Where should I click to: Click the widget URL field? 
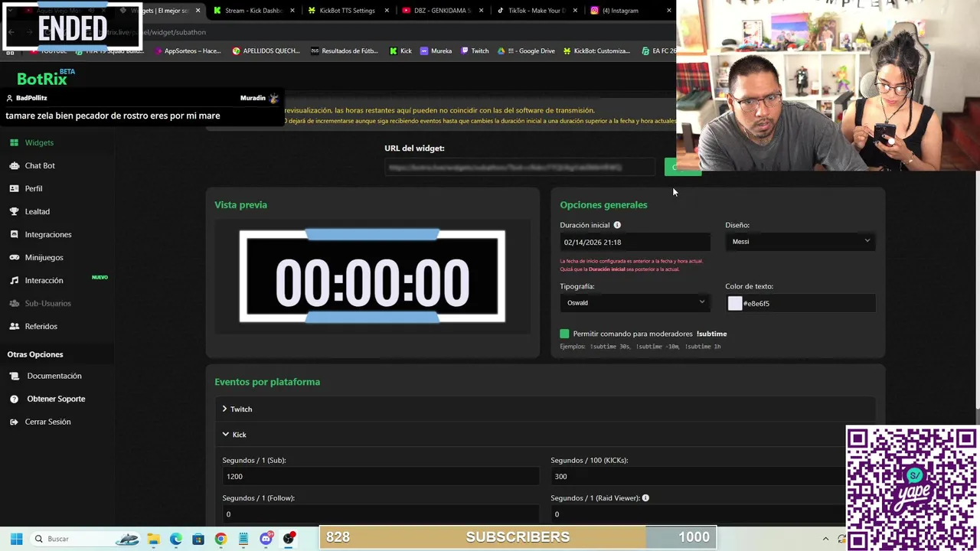pyautogui.click(x=520, y=167)
